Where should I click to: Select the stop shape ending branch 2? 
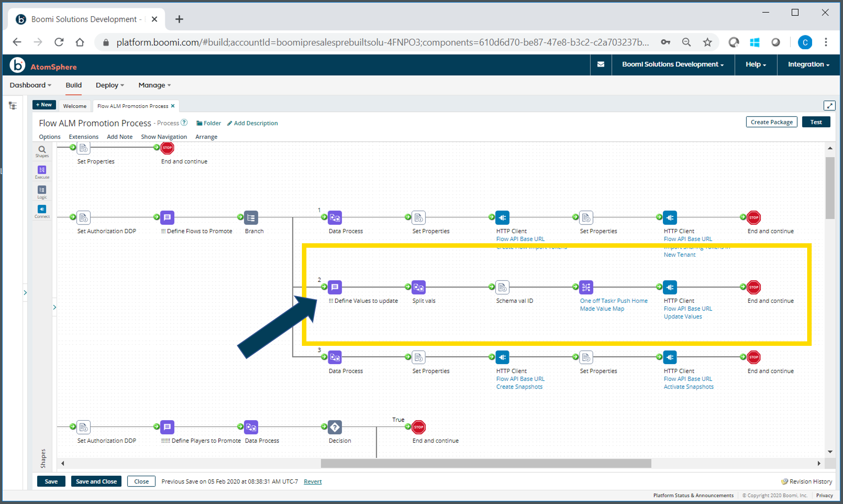coord(753,287)
